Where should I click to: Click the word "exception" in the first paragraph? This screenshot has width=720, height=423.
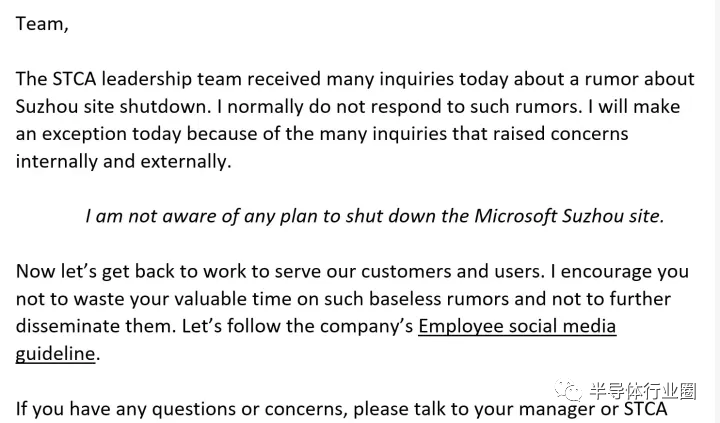click(84, 134)
